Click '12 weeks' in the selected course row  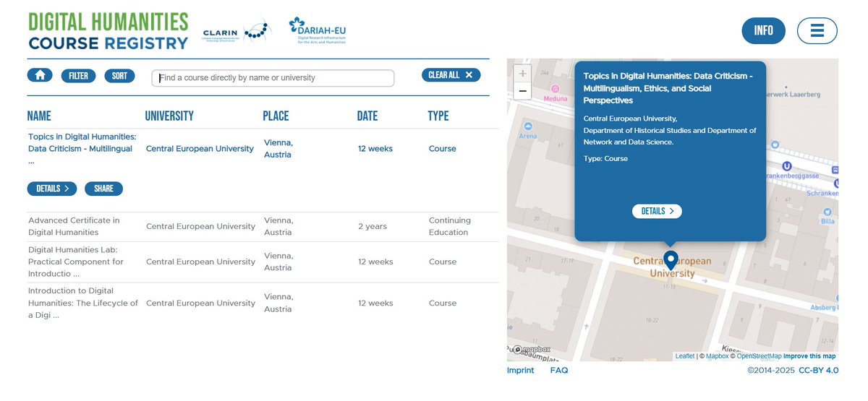(x=375, y=149)
